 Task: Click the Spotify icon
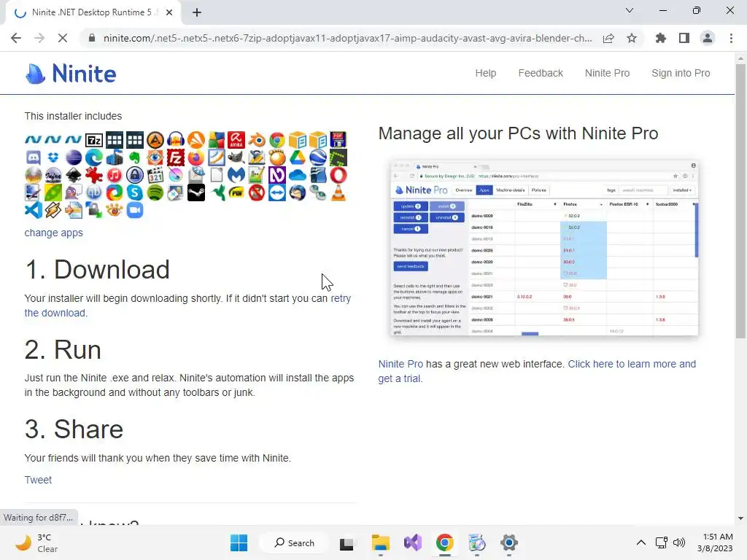(x=155, y=192)
